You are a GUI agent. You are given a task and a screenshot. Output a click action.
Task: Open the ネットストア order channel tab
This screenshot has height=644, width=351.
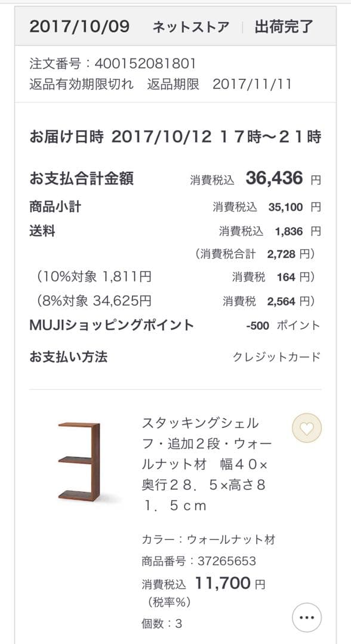tap(191, 26)
